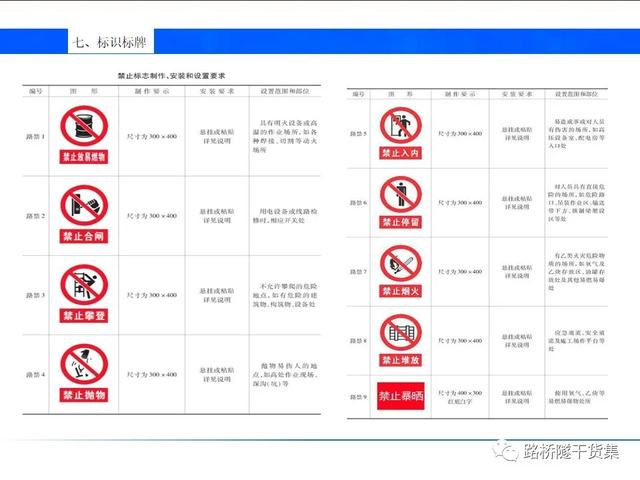The image size is (640, 480).
Task: Click the red 禁止暴晒 text sign
Action: (399, 396)
